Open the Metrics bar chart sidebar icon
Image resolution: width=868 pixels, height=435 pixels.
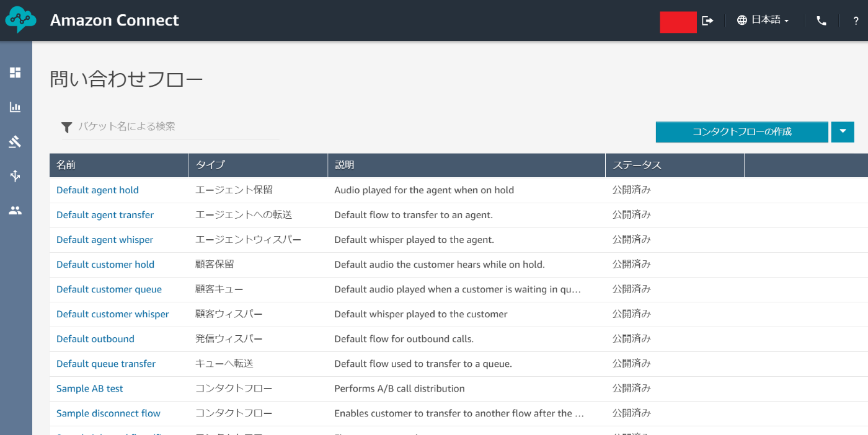[x=15, y=107]
